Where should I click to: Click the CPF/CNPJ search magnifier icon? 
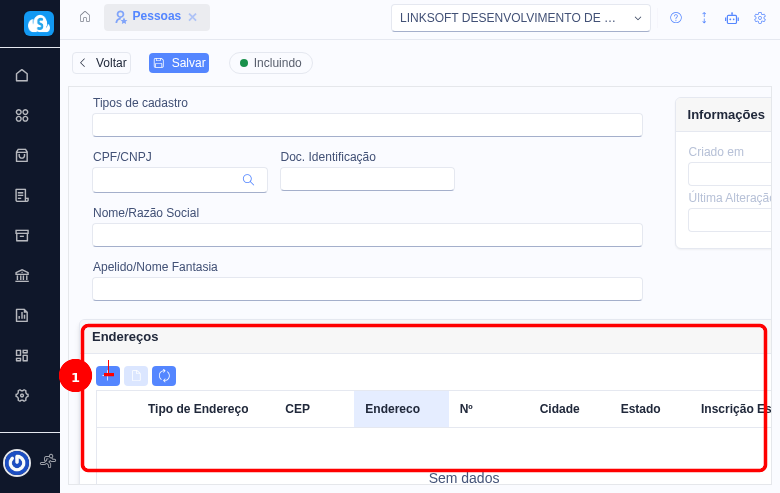coord(248,180)
